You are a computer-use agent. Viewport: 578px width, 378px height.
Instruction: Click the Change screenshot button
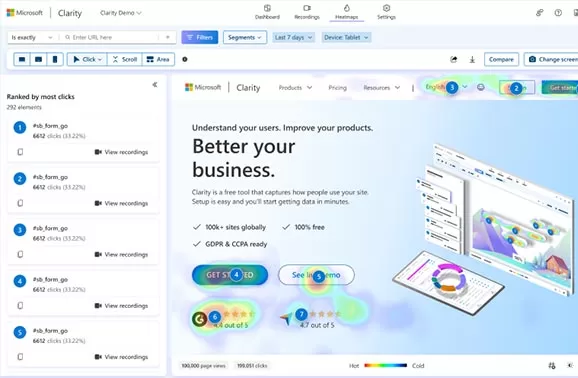(x=551, y=59)
